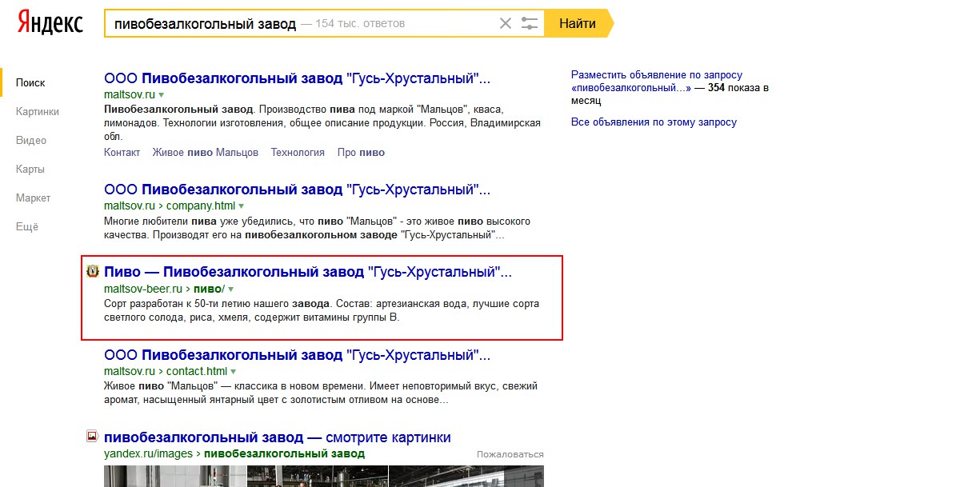Open result title above maltsov.ru company.html
The width and height of the screenshot is (980, 487).
click(x=297, y=190)
